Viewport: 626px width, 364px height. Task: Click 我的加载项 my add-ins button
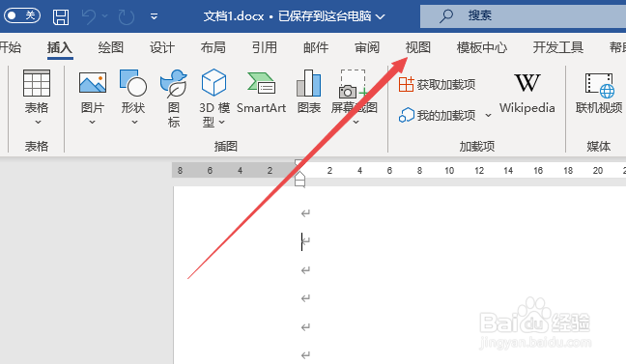[438, 115]
